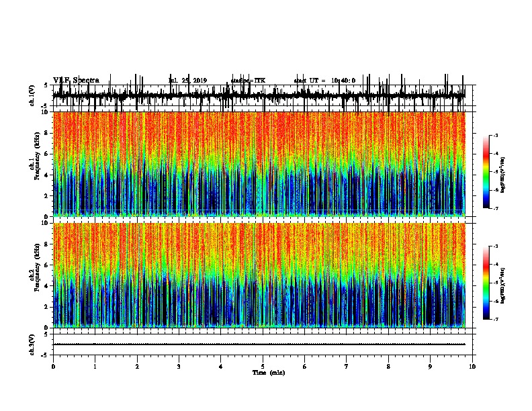The image size is (532, 411).
Task: Click the "-3" value on the ch.1 colorbar
Action: (496, 135)
